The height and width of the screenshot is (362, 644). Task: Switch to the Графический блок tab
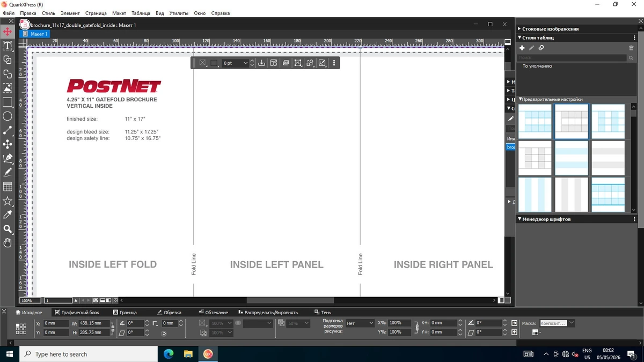pos(77,312)
